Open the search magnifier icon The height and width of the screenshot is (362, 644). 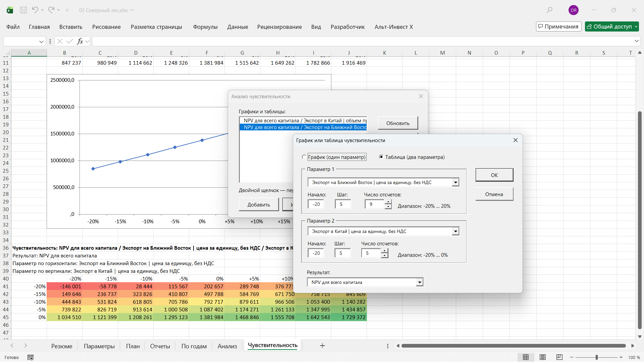[x=549, y=10]
